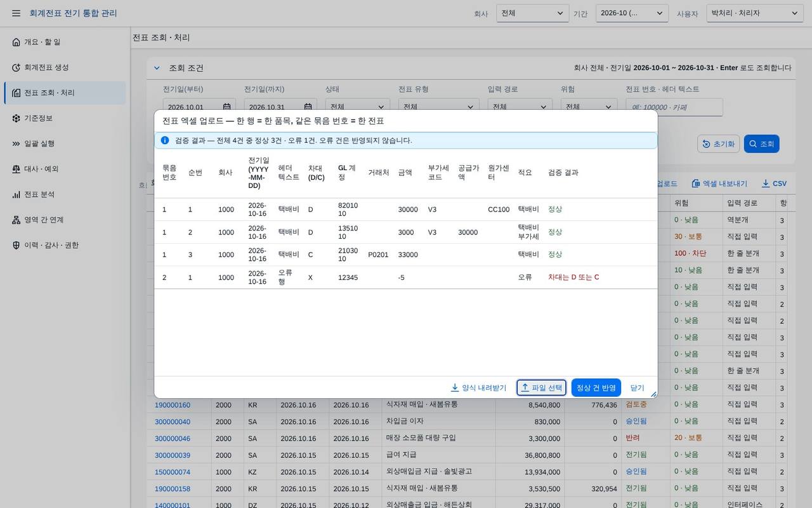Open the 사용자 dropdown 박처리 · 처리자
This screenshot has width=812, height=508.
[x=755, y=13]
